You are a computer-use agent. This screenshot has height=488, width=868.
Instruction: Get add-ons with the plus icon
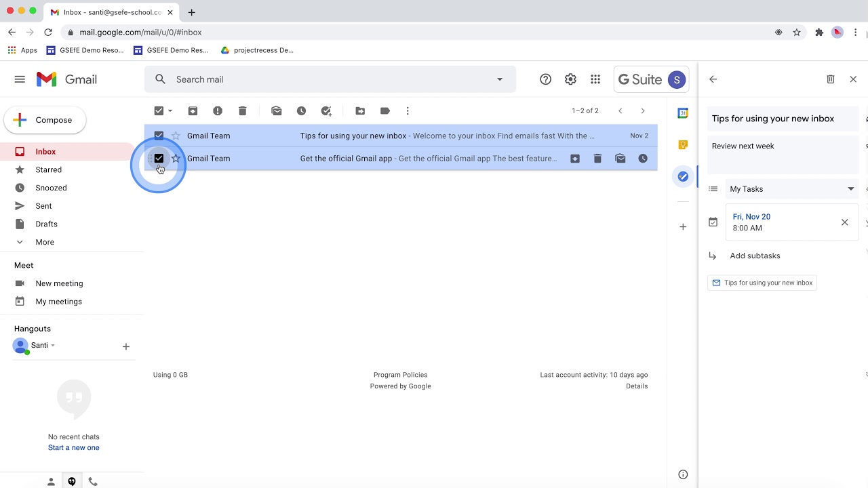click(x=683, y=227)
